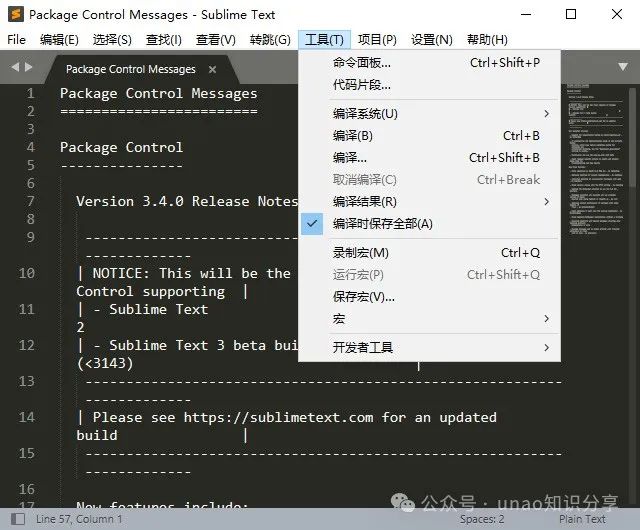The height and width of the screenshot is (530, 640).
Task: Minimize the Sublime Text window
Action: tap(526, 15)
